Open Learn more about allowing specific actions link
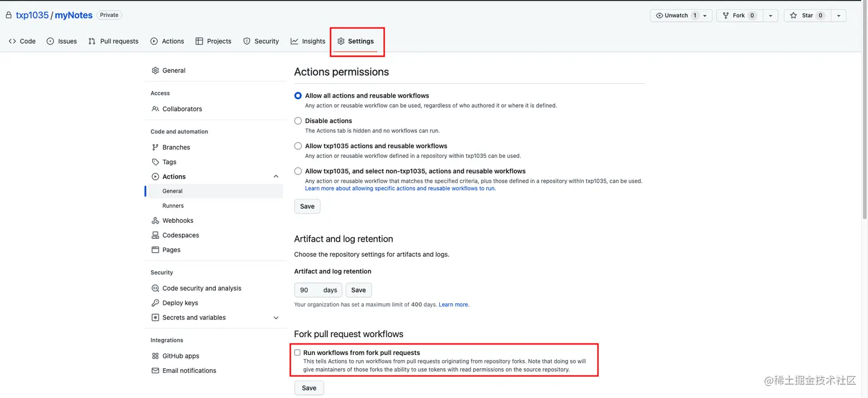 click(x=400, y=188)
